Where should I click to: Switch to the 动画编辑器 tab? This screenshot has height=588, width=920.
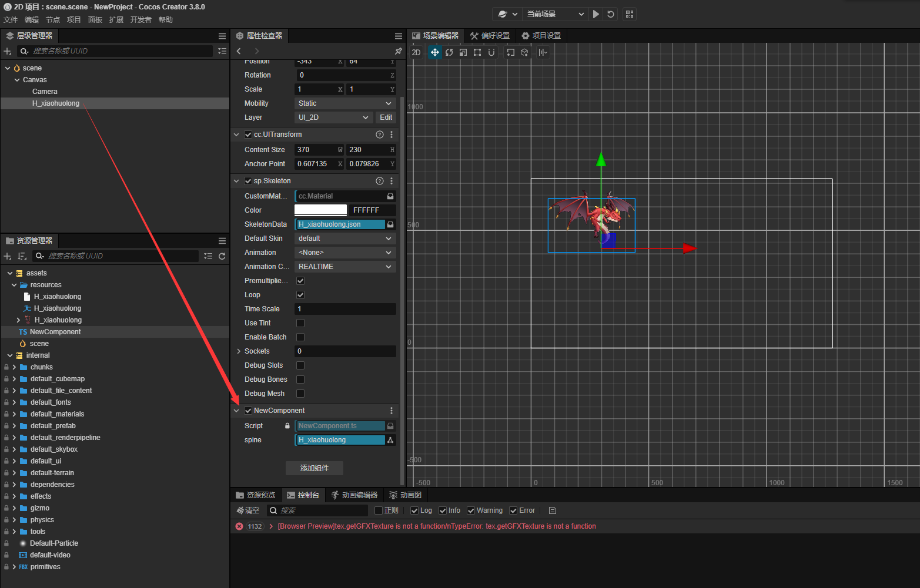click(x=354, y=495)
